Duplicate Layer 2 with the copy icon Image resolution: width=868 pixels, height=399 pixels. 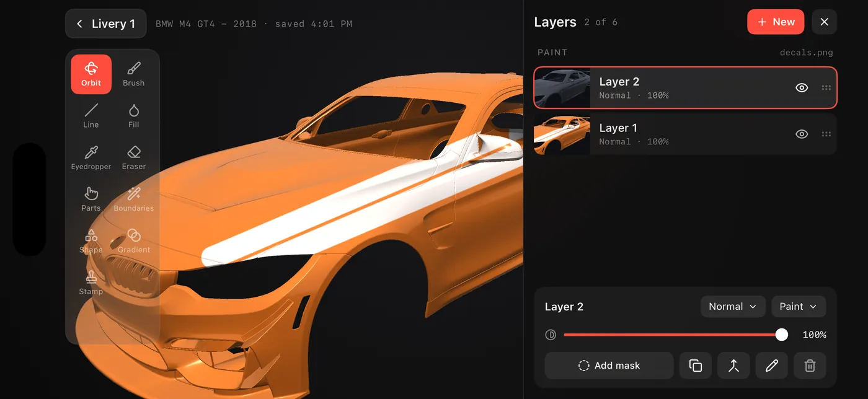(x=696, y=366)
